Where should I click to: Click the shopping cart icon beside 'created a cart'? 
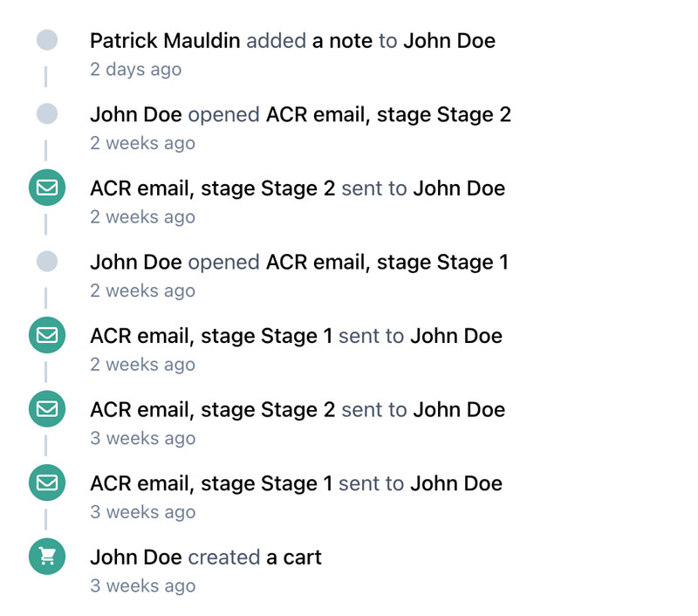pos(47,557)
